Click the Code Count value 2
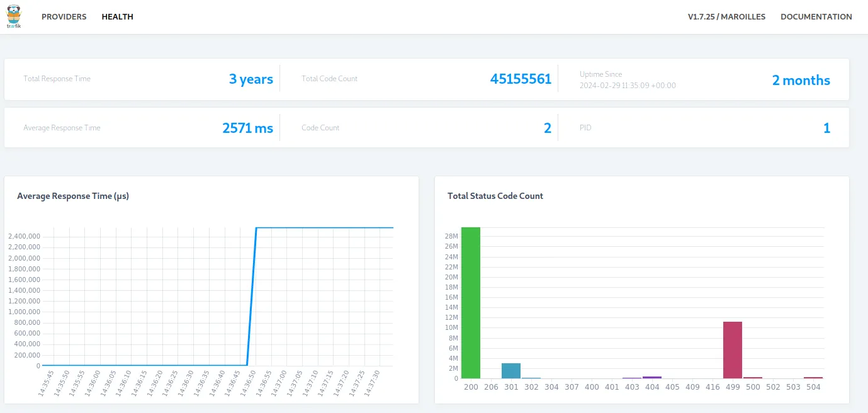This screenshot has width=868, height=413. click(x=548, y=128)
